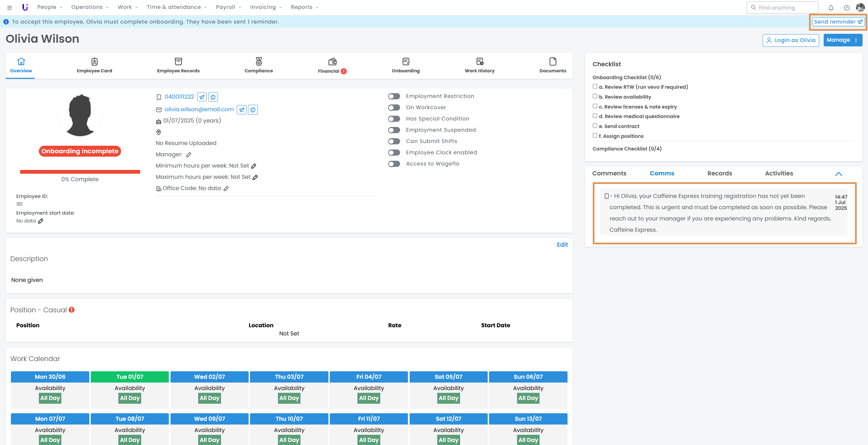
Task: Click the red onboarding progress bar
Action: tap(80, 172)
